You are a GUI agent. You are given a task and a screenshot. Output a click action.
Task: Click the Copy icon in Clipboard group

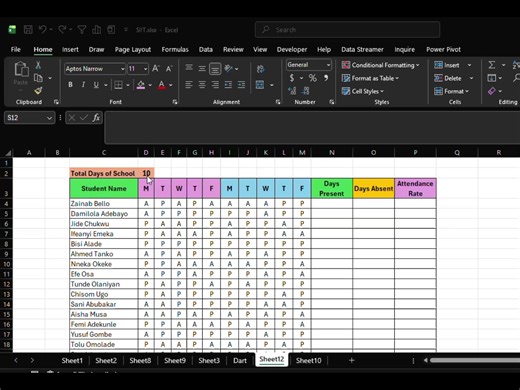(x=38, y=78)
